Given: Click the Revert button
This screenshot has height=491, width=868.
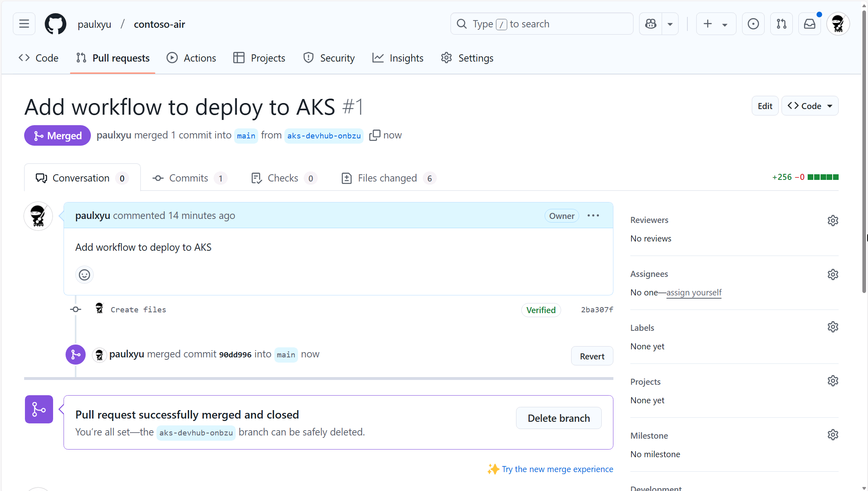Looking at the screenshot, I should point(591,355).
